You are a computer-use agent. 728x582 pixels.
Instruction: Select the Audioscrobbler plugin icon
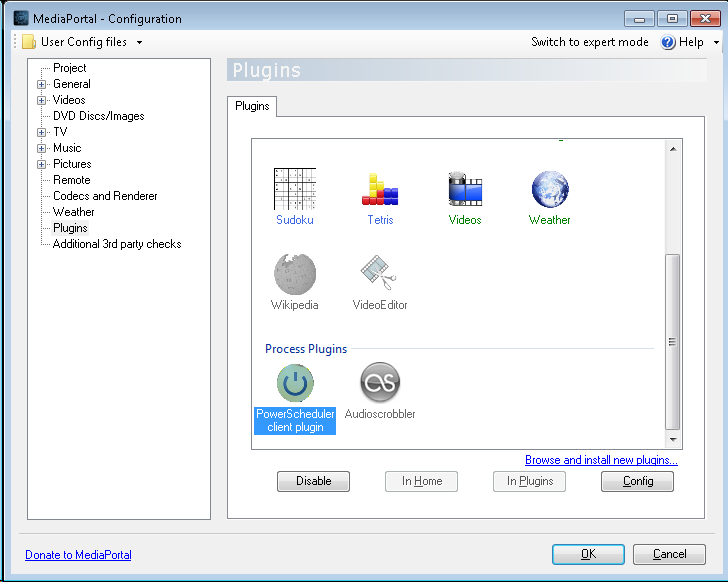(380, 383)
